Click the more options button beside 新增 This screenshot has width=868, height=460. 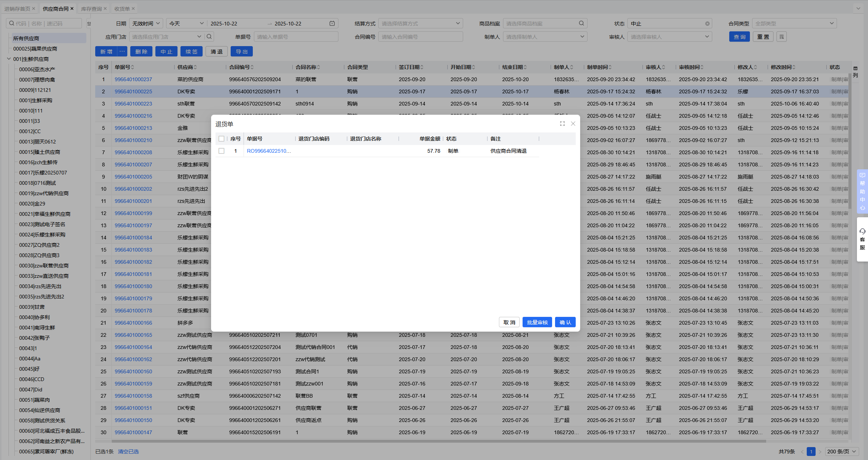[x=122, y=52]
